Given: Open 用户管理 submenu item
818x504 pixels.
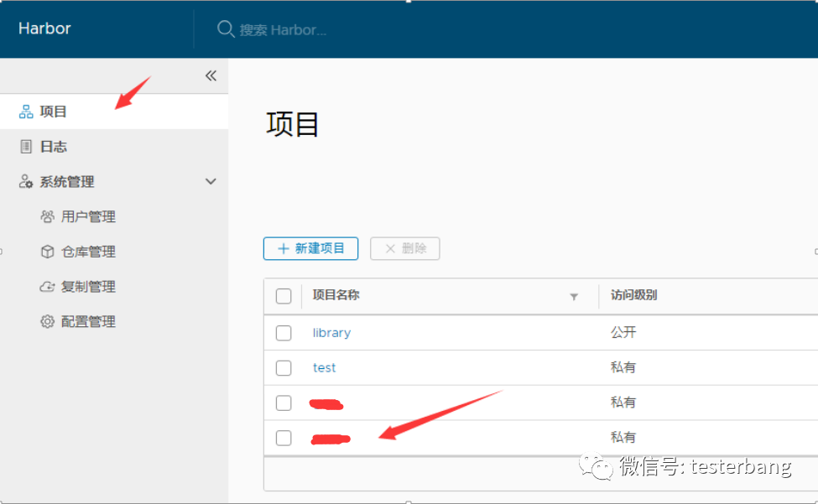Looking at the screenshot, I should [x=88, y=217].
